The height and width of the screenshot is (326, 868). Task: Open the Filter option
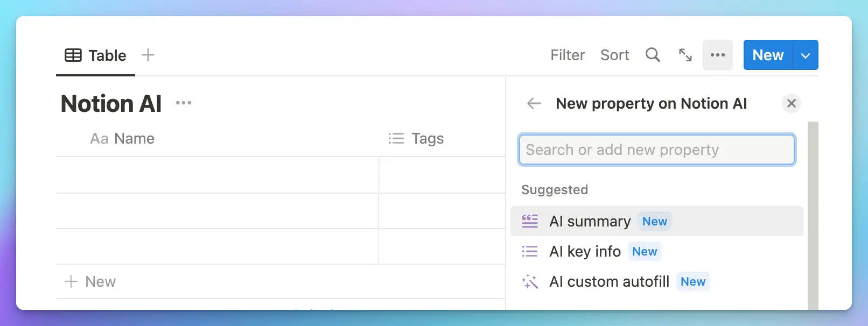pos(568,55)
